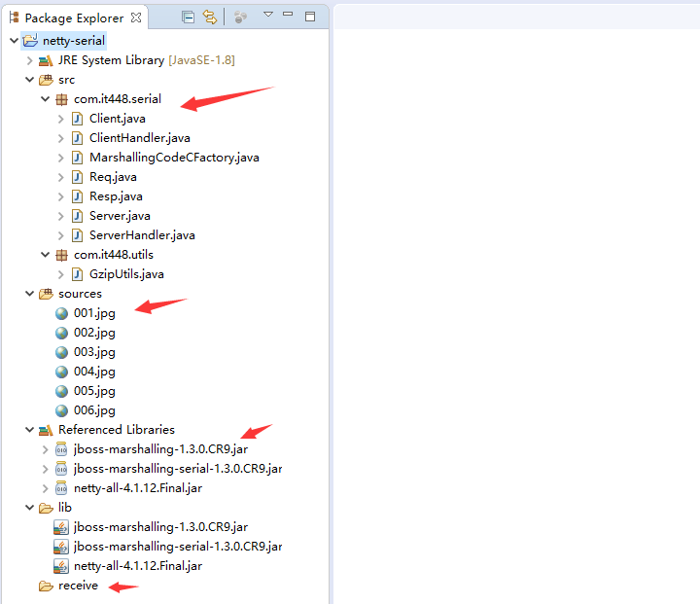Click the Server.java file icon
This screenshot has height=604, width=700.
(77, 216)
